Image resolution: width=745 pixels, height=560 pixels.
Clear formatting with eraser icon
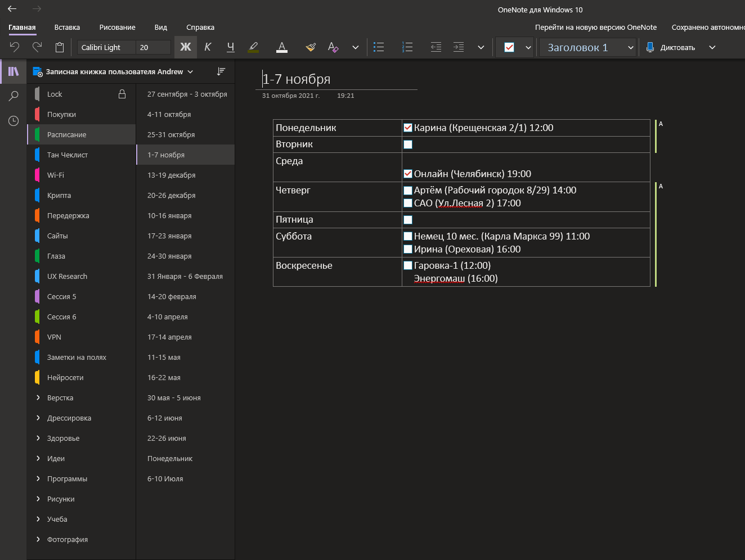[333, 47]
